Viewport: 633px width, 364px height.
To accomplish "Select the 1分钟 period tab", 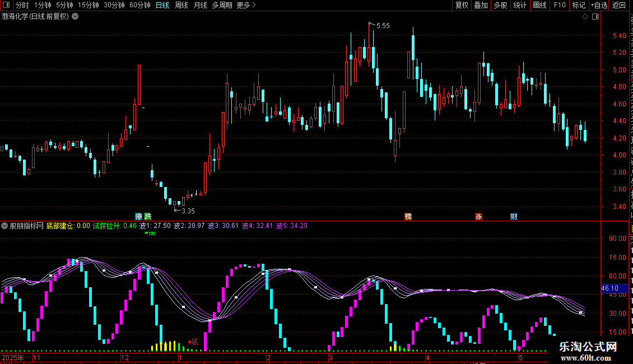I will point(43,5).
